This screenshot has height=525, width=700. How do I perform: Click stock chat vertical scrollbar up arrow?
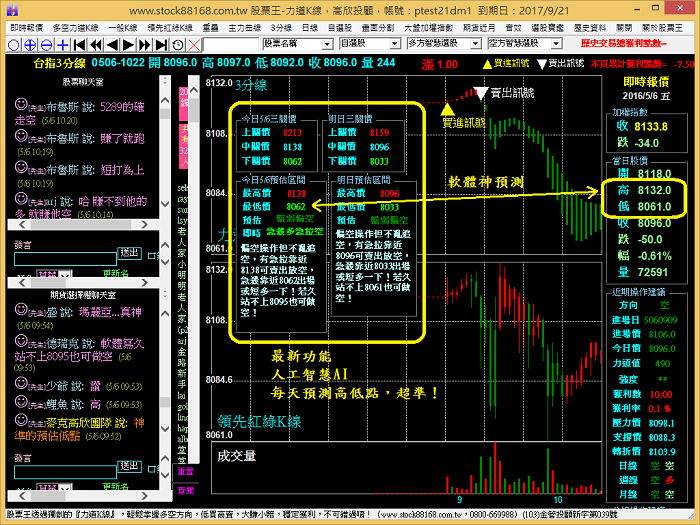point(165,100)
